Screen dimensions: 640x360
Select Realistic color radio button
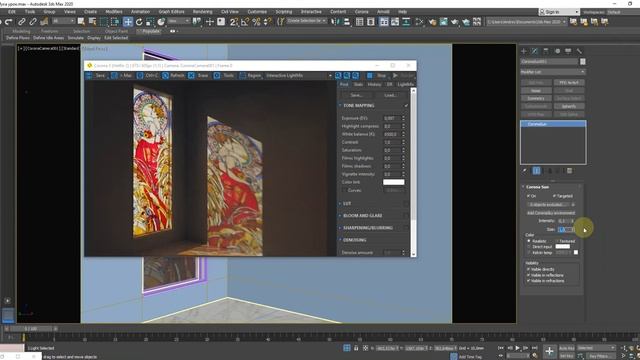tap(529, 241)
